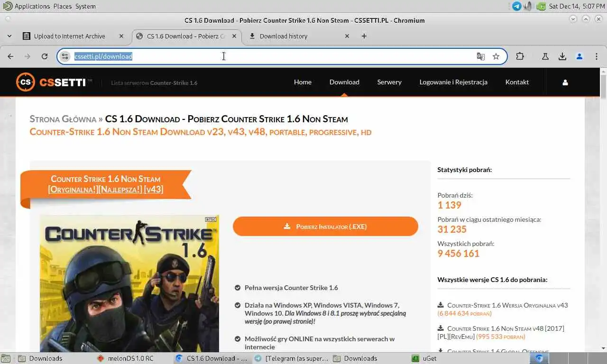This screenshot has height=364, width=607.
Task: Open Chrome Labs flask icon
Action: 545,56
